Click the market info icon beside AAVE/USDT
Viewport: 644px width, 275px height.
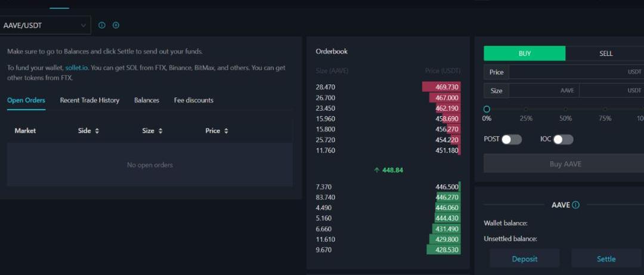point(101,25)
